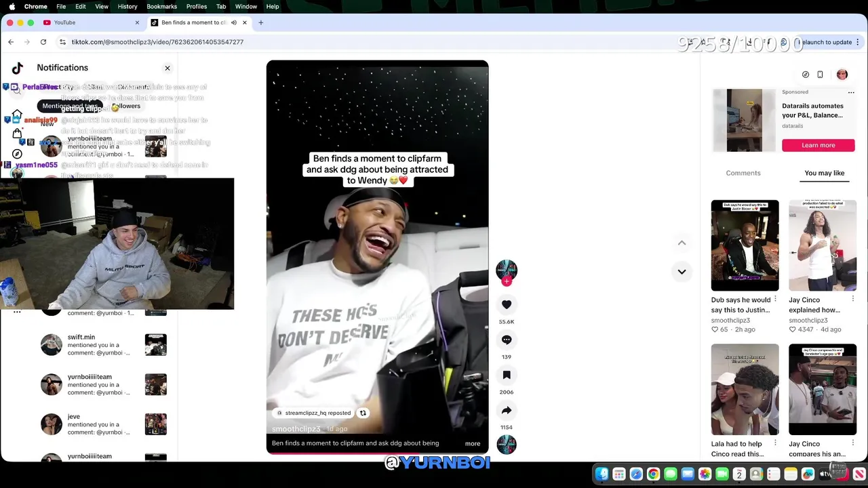Screen dimensions: 868x488
Task: Click the repost icon beside streamclipzz_hq reposted
Action: pos(363,413)
